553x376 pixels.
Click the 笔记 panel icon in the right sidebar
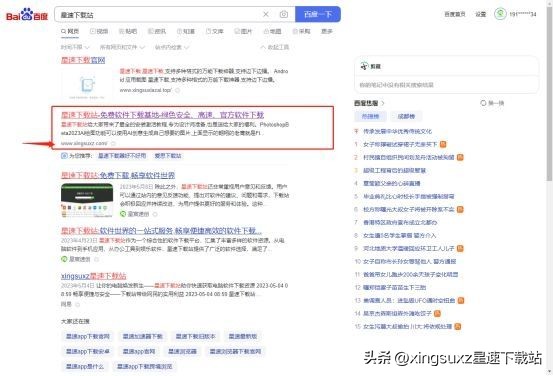pos(364,66)
